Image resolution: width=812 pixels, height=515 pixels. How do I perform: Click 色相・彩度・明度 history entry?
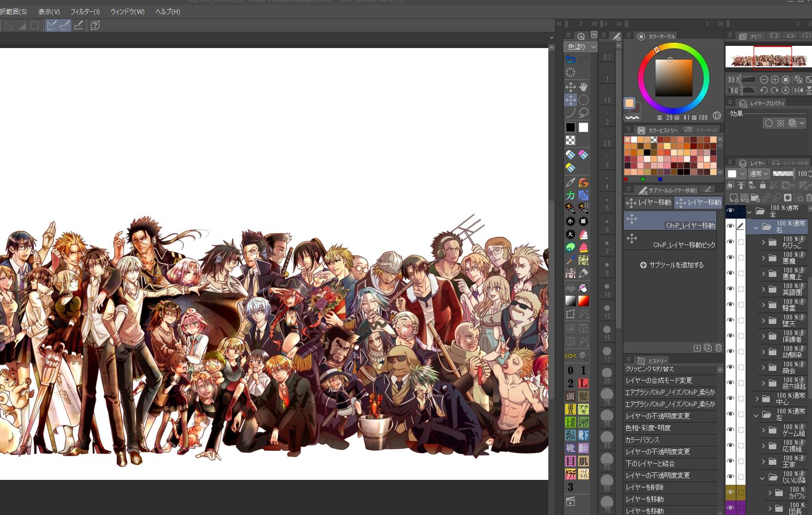[x=670, y=428]
